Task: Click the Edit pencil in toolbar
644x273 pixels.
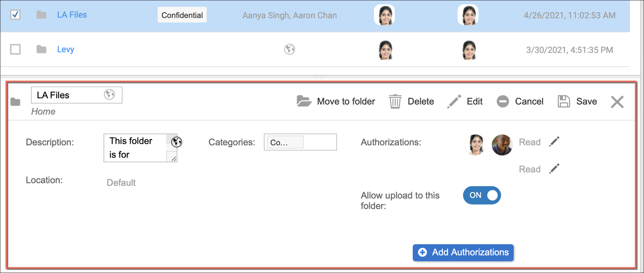Action: tap(454, 101)
